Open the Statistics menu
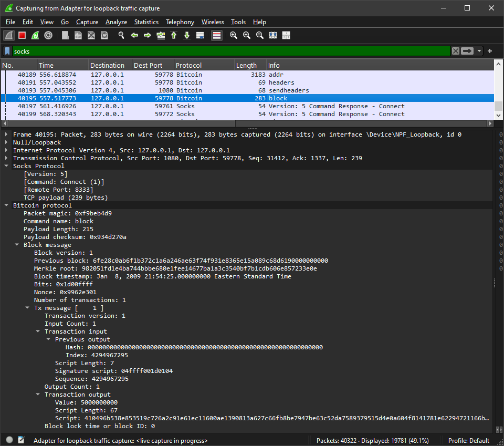The image size is (504, 446). (146, 22)
